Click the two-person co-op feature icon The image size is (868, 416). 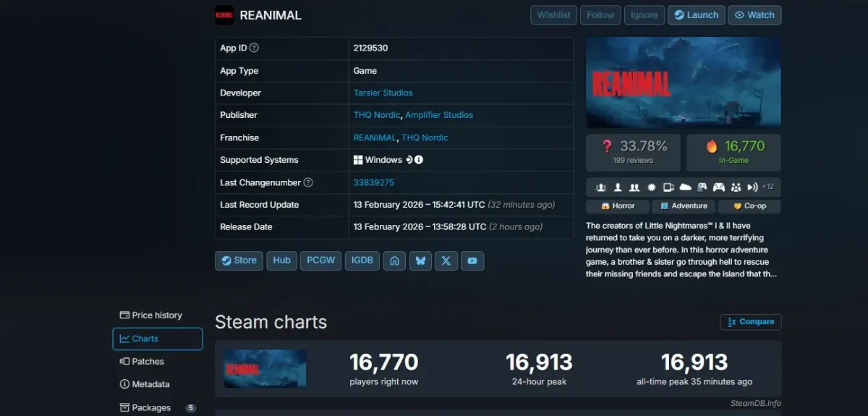point(634,187)
